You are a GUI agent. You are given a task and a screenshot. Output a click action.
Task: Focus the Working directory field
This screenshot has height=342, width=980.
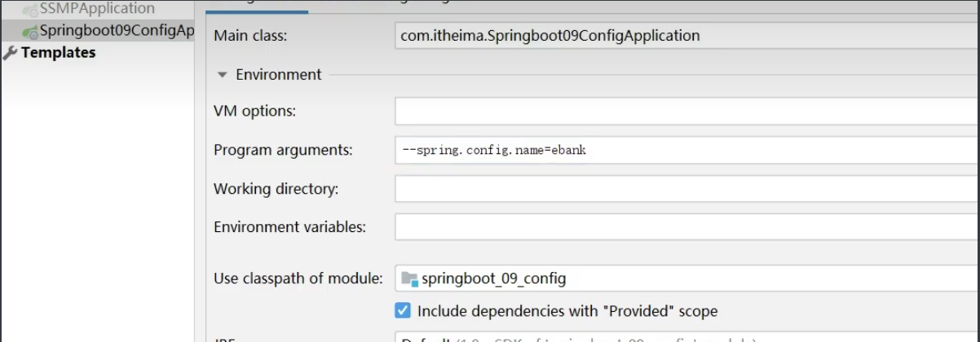(686, 189)
